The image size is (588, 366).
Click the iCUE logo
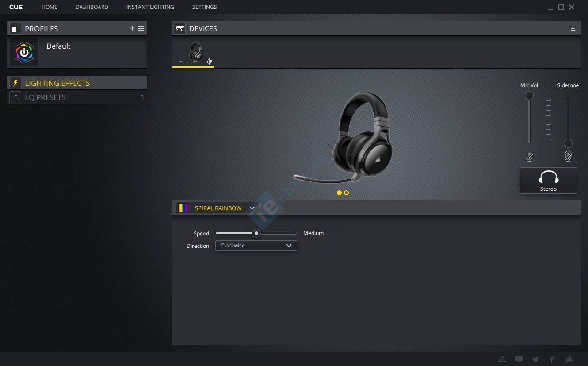pos(15,7)
